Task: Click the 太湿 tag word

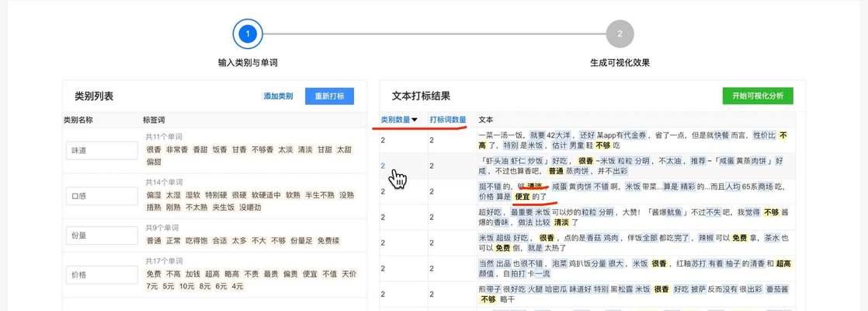Action: tap(173, 195)
